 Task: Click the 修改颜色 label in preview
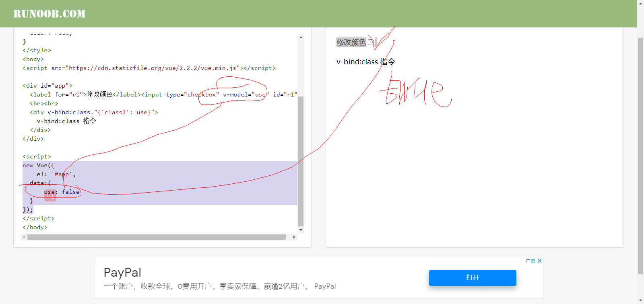point(351,42)
